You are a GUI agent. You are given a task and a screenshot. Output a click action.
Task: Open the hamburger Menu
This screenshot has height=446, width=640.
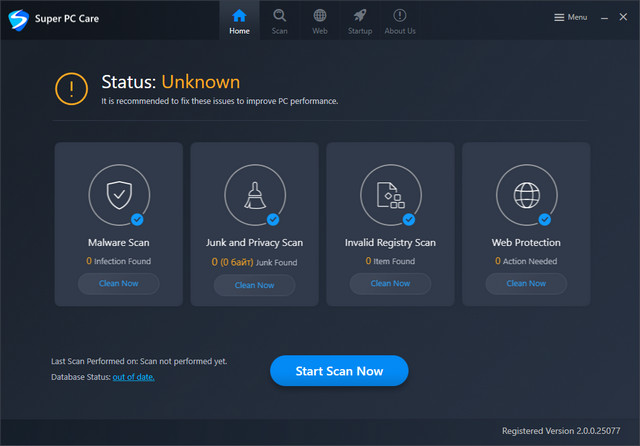click(x=570, y=17)
